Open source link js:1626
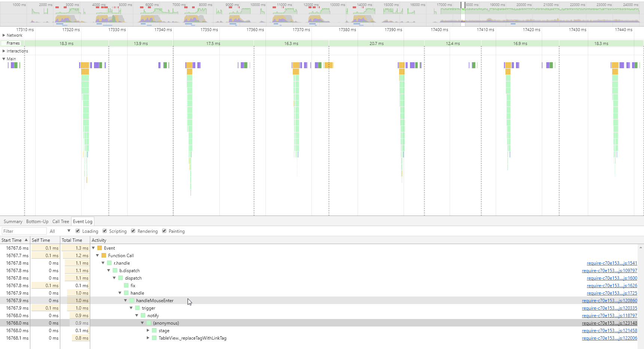 click(612, 286)
